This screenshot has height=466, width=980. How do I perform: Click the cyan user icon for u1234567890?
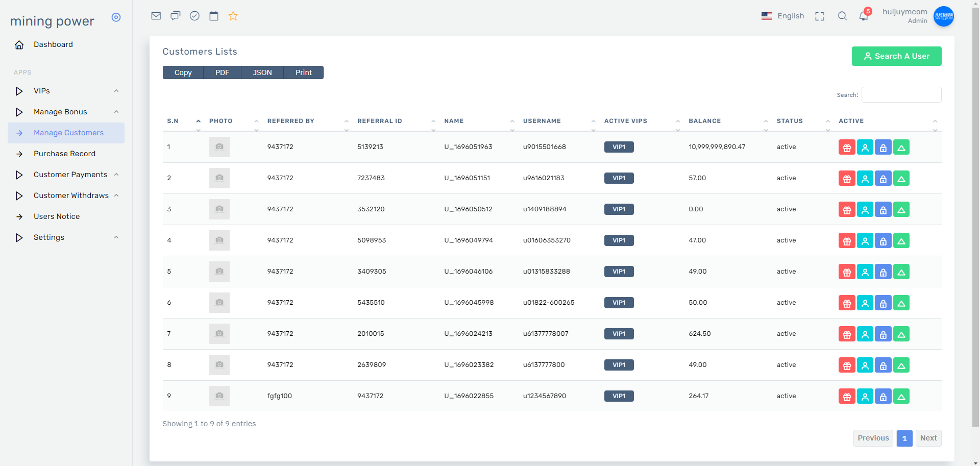[x=865, y=397]
